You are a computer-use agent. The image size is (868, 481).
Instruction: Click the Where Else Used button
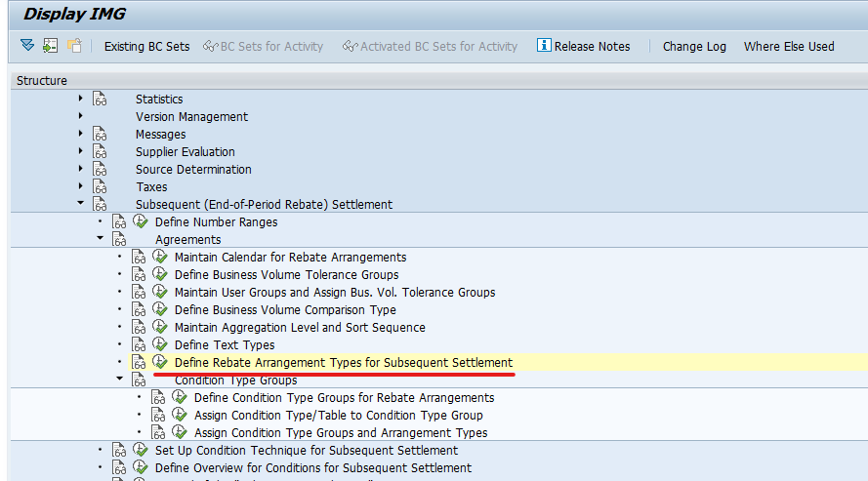pyautogui.click(x=789, y=47)
